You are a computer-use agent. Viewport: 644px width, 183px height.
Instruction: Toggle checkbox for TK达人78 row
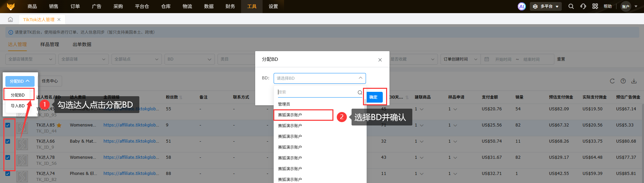click(x=8, y=157)
